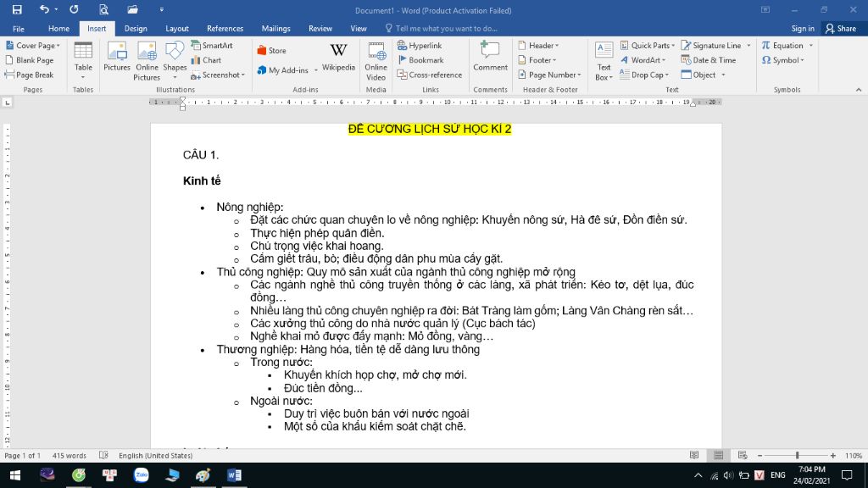Click the Save icon in the title bar
Viewport: 868px width, 488px height.
[17, 9]
